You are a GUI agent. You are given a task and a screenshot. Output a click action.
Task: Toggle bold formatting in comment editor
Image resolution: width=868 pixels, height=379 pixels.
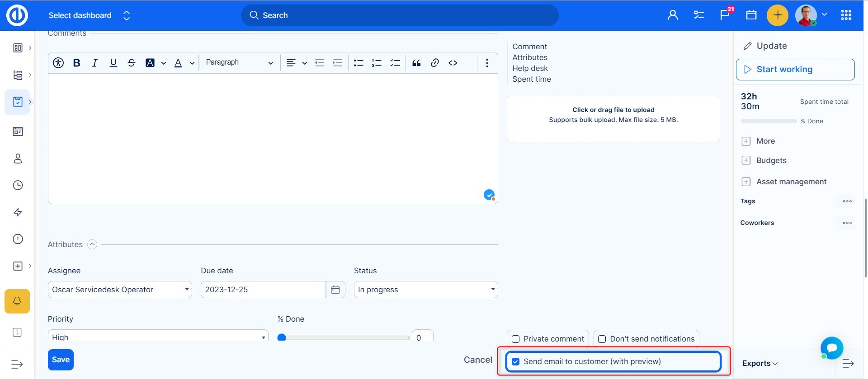tap(77, 63)
